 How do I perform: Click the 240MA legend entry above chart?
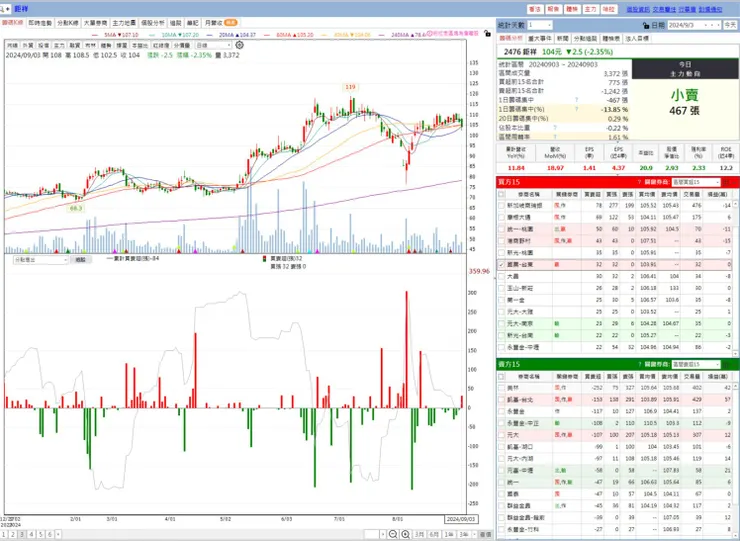click(403, 35)
